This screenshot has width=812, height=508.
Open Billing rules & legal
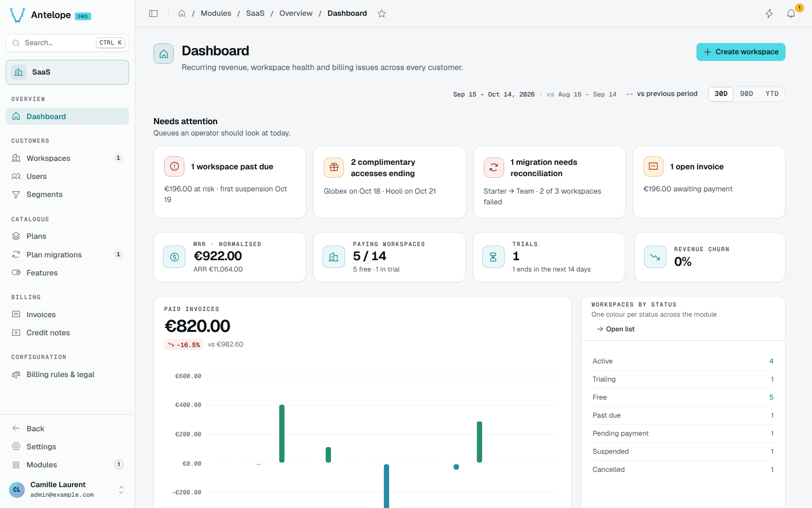click(67, 374)
